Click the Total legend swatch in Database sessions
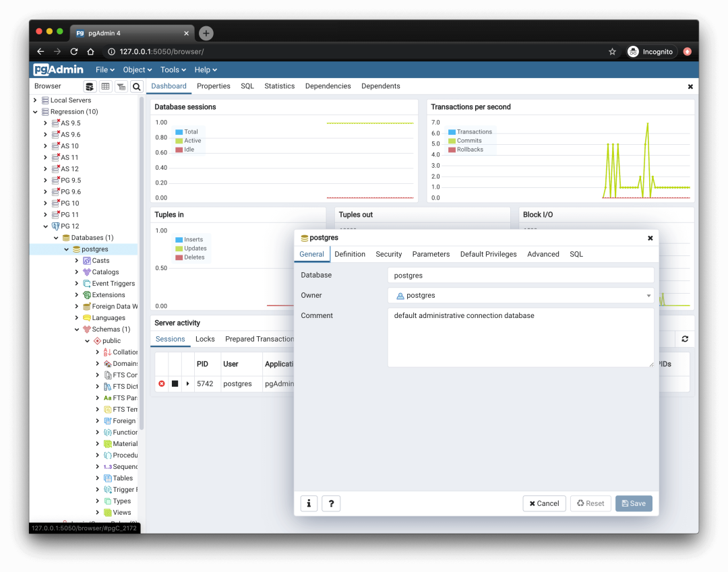728x572 pixels. [x=179, y=132]
